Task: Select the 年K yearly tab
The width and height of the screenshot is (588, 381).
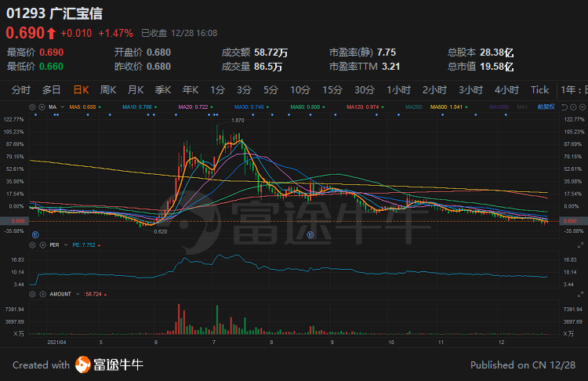Action: tap(191, 90)
